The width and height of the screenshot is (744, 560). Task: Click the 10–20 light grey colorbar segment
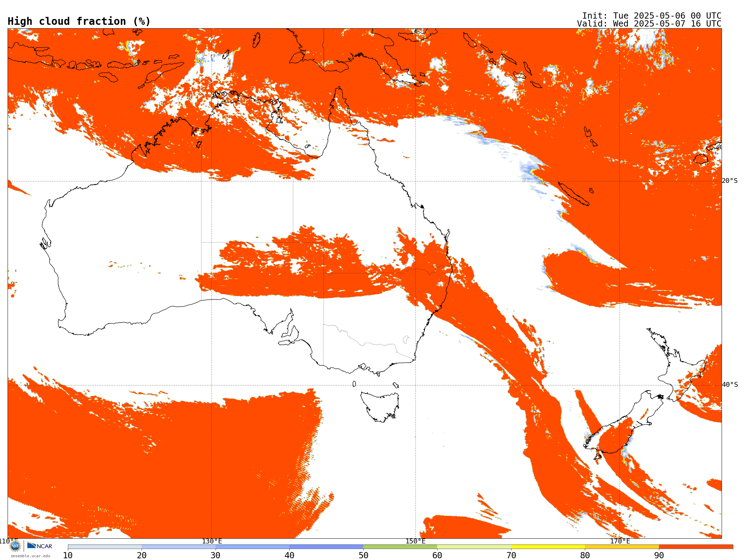(105, 547)
